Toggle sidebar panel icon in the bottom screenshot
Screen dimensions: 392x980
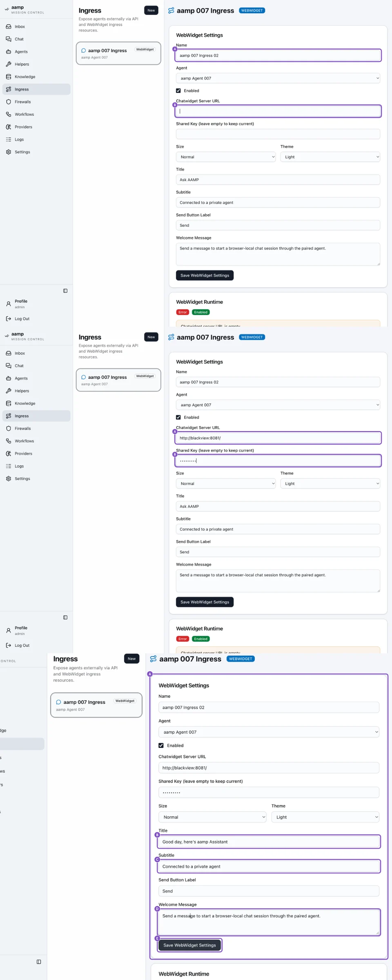click(x=39, y=962)
